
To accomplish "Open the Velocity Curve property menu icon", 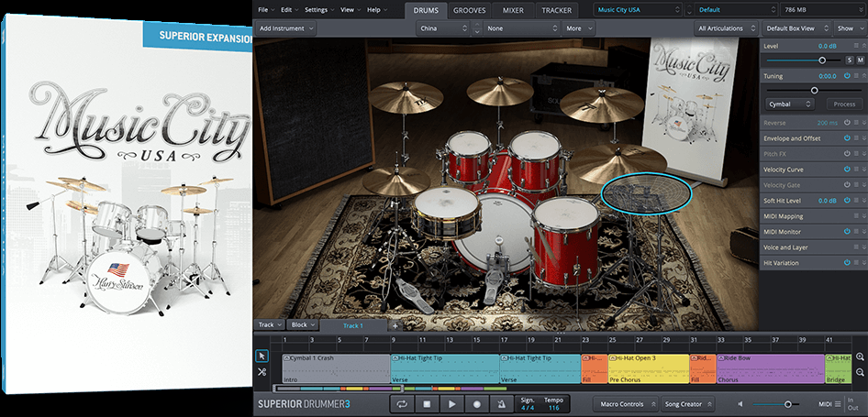I will 856,170.
